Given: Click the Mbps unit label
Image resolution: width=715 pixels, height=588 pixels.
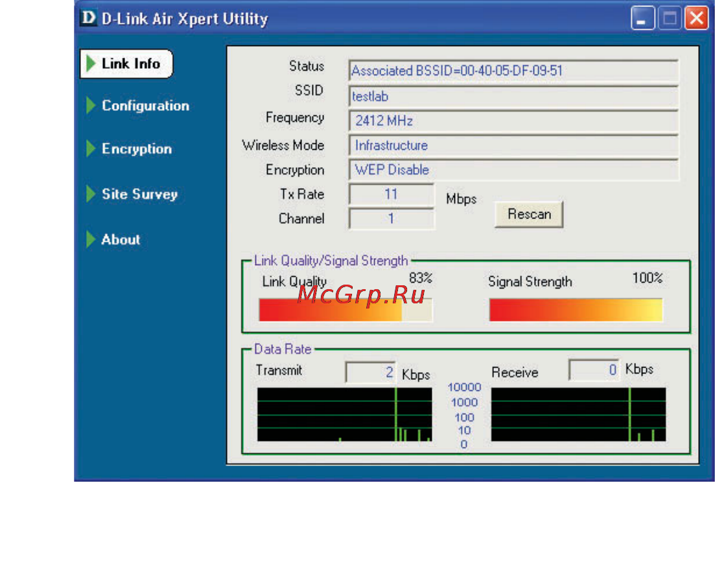Looking at the screenshot, I should pos(461,199).
